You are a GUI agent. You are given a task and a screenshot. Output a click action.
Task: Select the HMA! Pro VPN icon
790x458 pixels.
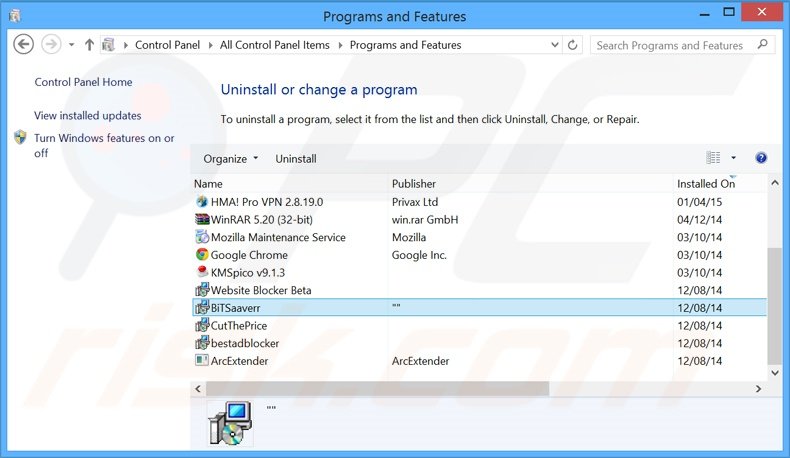pos(202,202)
